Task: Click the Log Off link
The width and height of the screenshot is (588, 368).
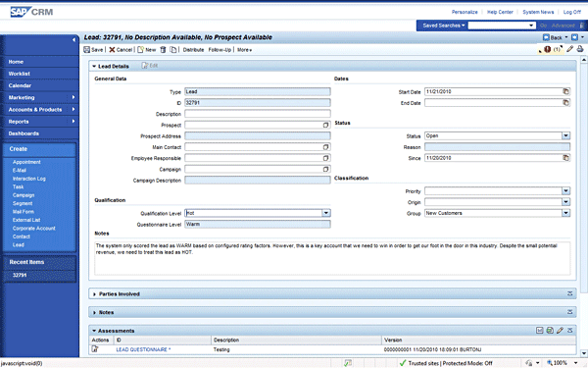Action: (572, 12)
